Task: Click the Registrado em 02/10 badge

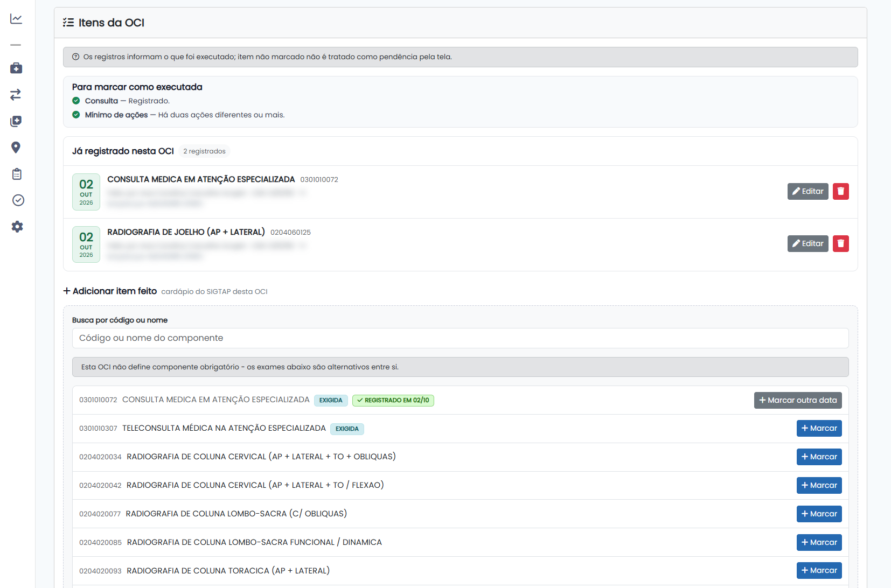Action: point(393,401)
